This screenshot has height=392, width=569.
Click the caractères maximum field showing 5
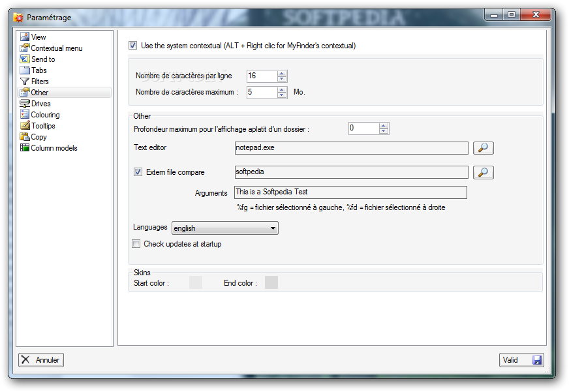[x=262, y=93]
